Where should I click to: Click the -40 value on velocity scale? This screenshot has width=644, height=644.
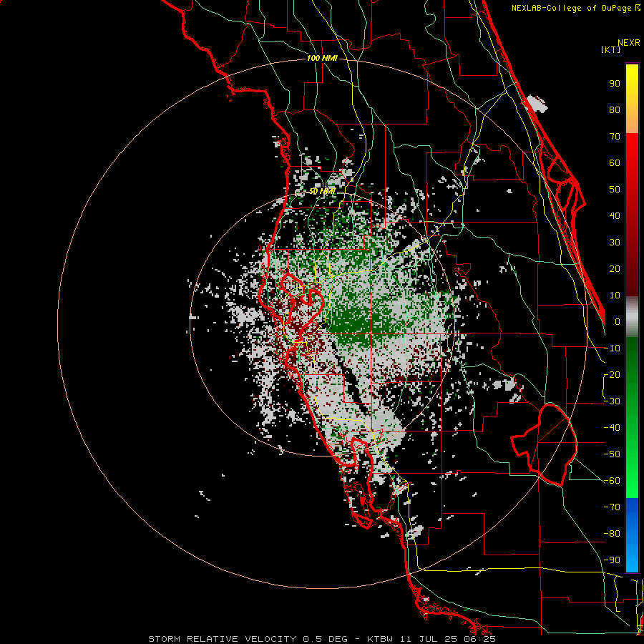pos(612,428)
